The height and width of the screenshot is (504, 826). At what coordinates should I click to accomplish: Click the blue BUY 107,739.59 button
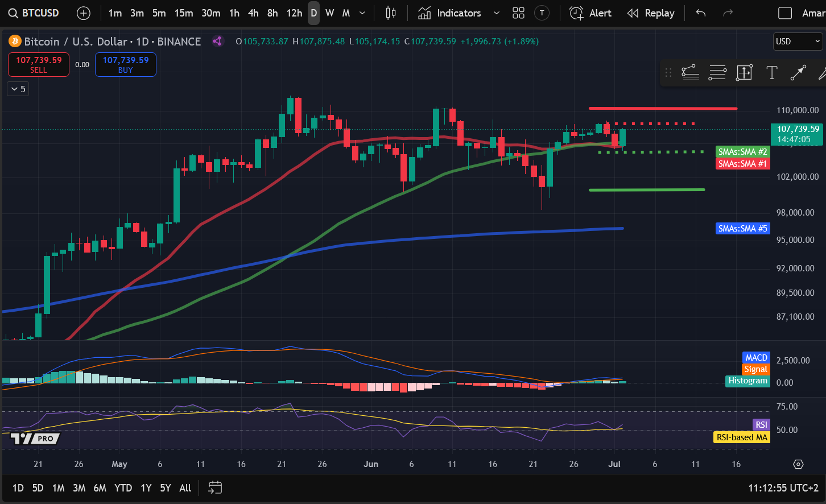tap(126, 64)
